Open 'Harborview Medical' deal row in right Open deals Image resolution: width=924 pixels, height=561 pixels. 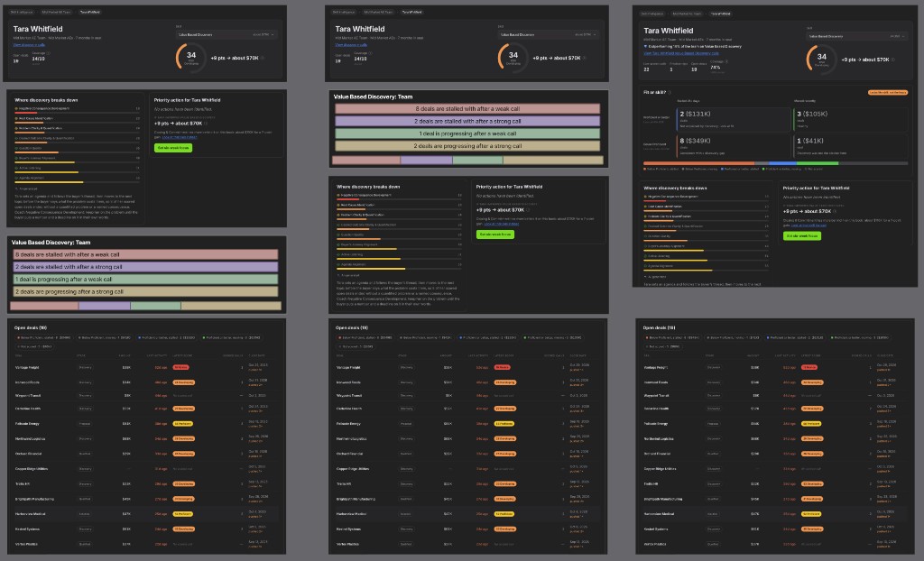pyautogui.click(x=774, y=514)
